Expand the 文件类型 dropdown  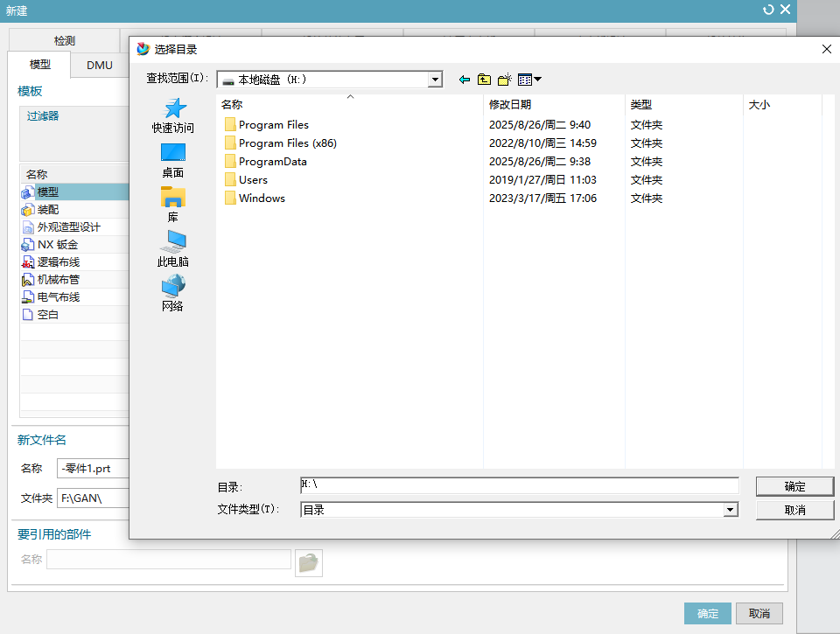tap(730, 510)
